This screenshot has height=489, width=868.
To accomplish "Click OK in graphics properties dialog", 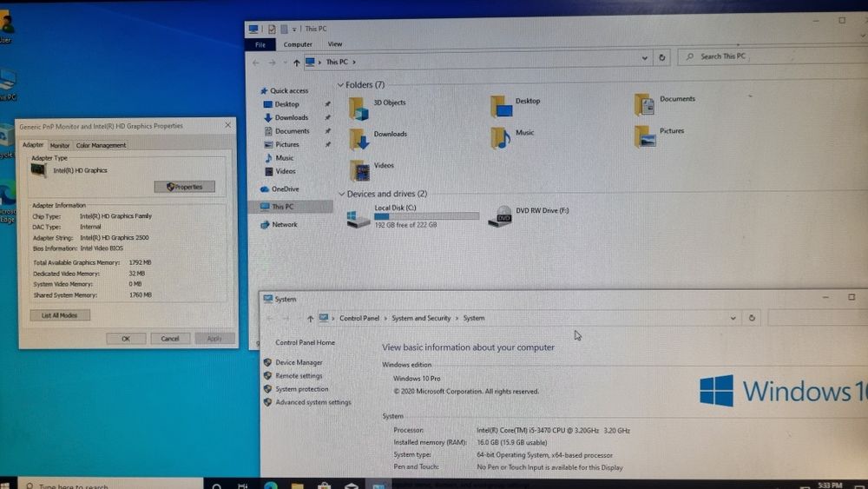I will [x=126, y=339].
